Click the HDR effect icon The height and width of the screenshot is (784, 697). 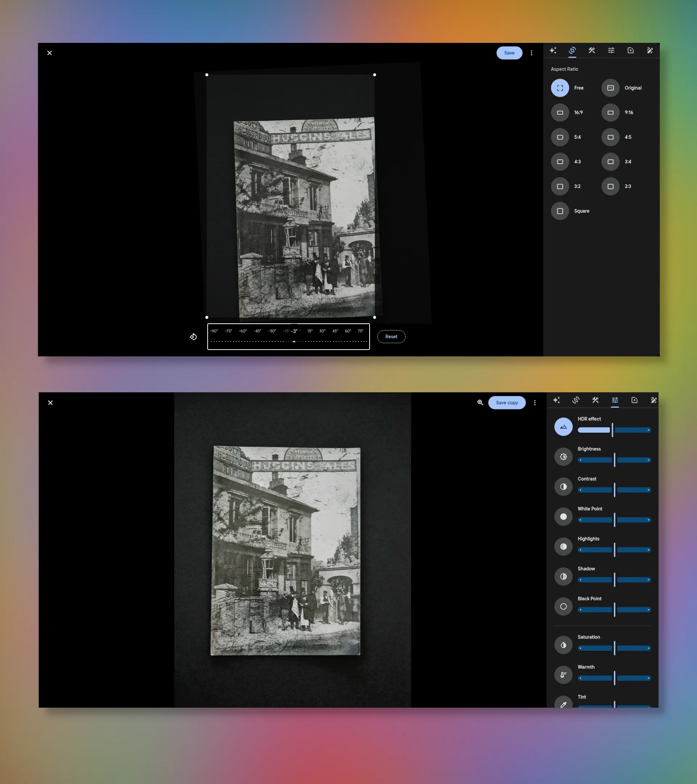click(x=563, y=426)
